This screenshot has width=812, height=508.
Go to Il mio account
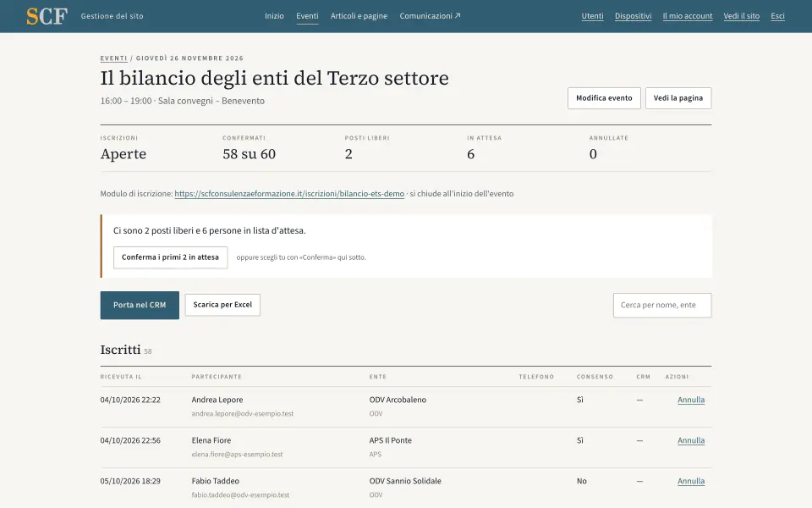click(687, 16)
